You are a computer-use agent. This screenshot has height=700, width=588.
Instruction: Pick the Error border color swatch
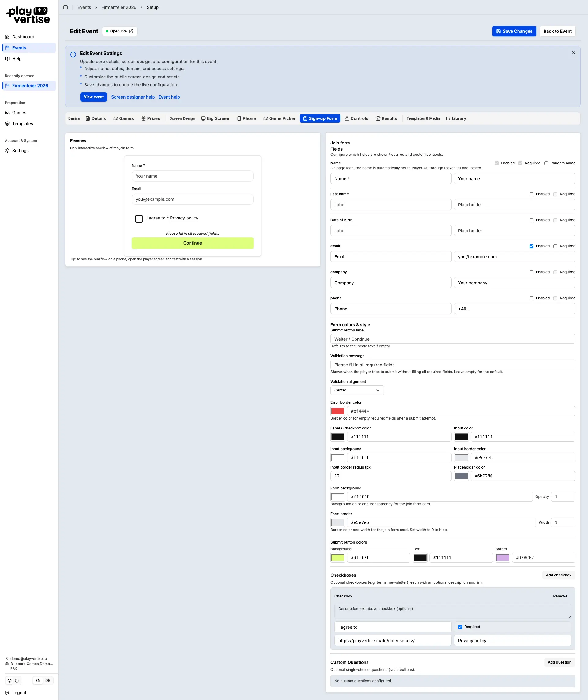click(337, 411)
